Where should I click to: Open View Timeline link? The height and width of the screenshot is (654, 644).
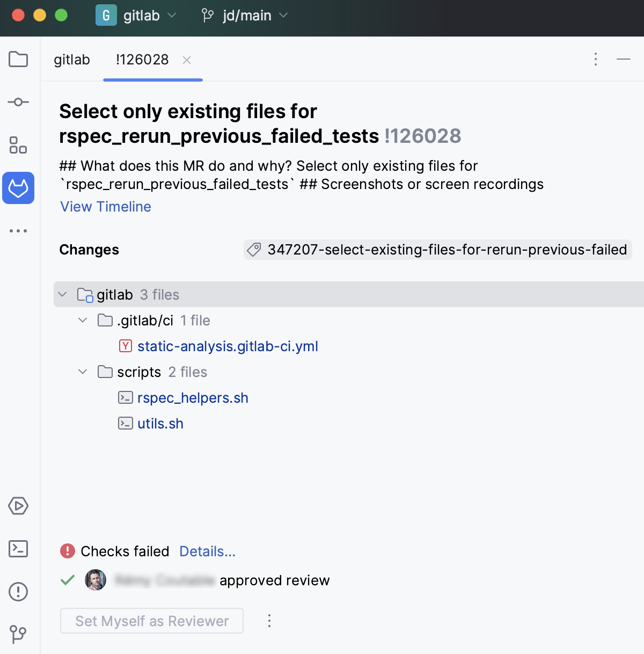click(x=105, y=207)
